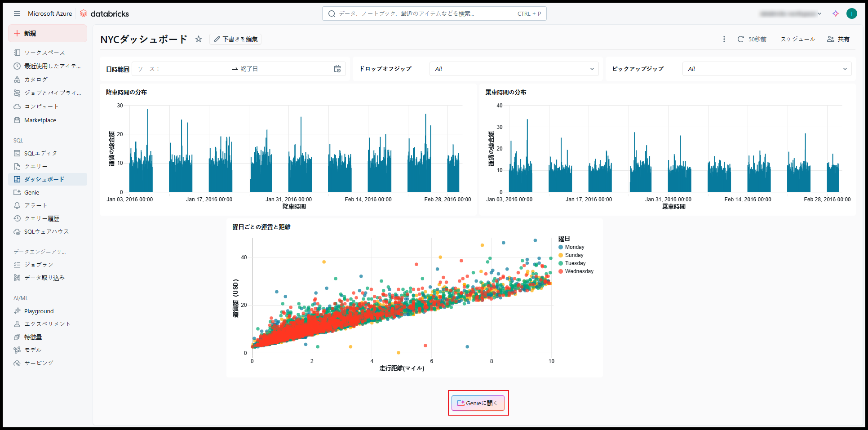Toggle Monday series in chart legend
Image resolution: width=868 pixels, height=430 pixels.
tap(574, 247)
